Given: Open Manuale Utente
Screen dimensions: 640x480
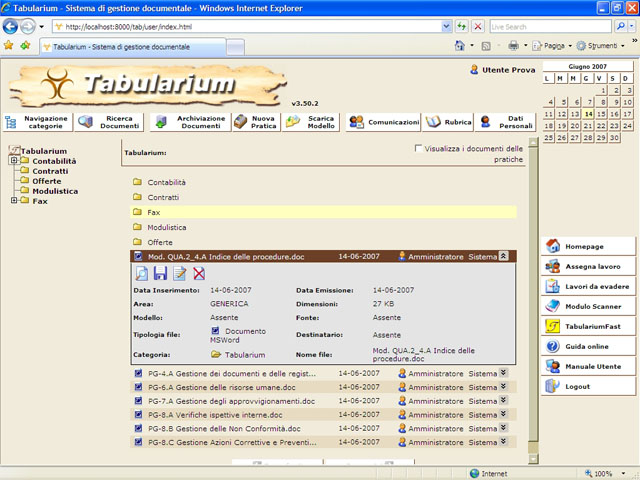Looking at the screenshot, I should [x=589, y=366].
